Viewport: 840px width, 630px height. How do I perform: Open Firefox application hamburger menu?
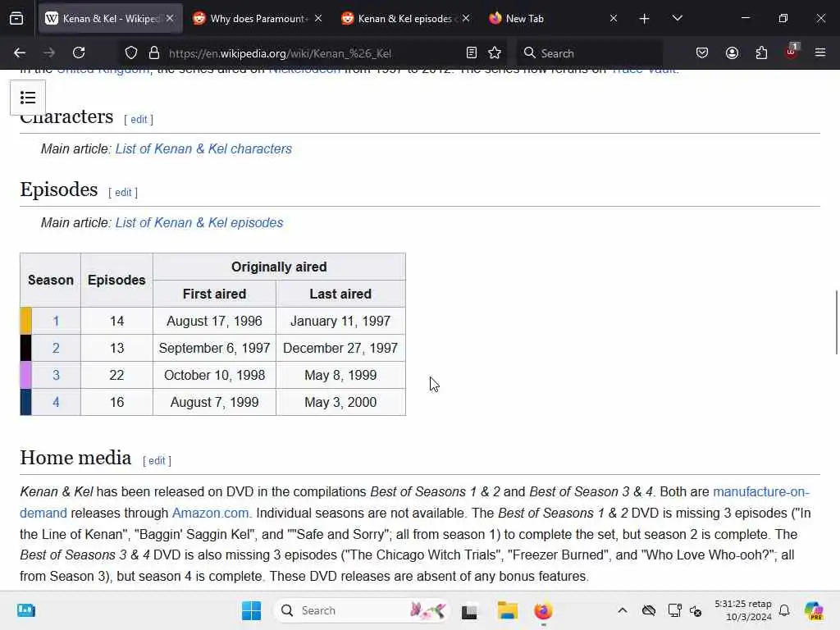point(820,52)
